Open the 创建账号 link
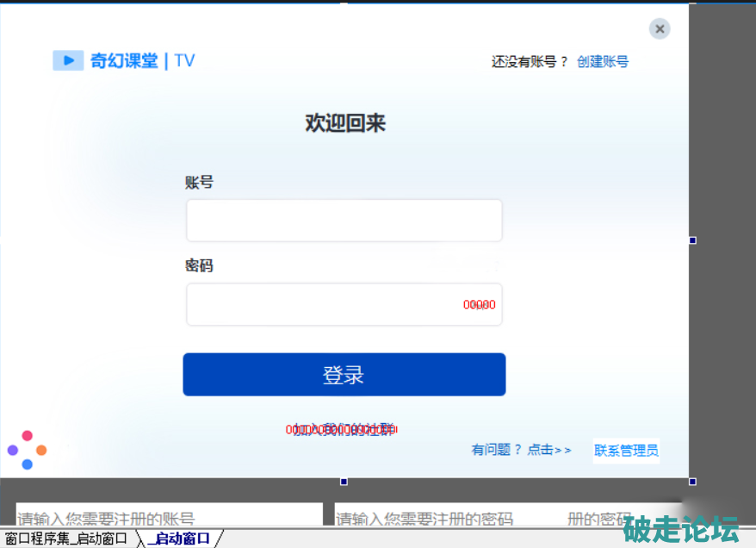756x548 pixels. pos(603,61)
